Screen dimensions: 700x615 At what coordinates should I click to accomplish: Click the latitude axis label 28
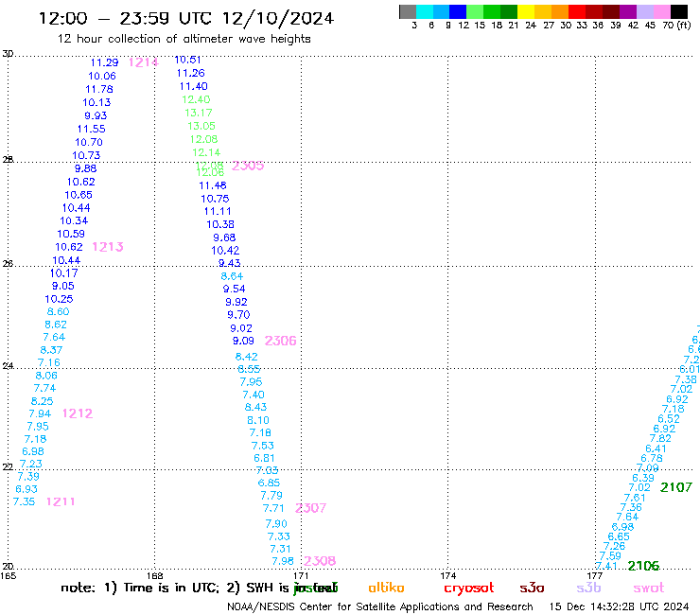click(8, 159)
